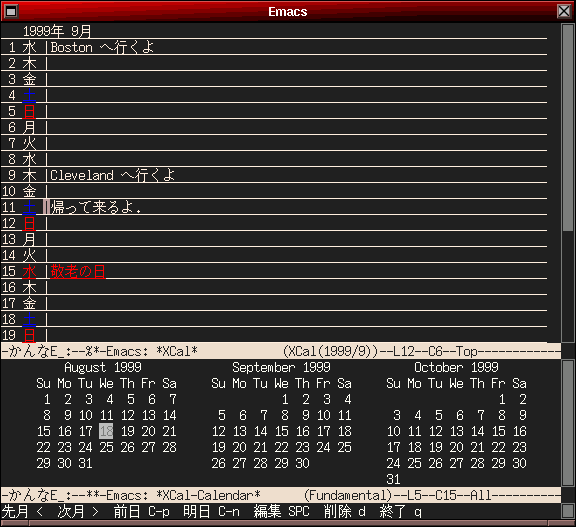Click the 'September 1999' calendar heading
The image size is (576, 527).
pyautogui.click(x=281, y=367)
